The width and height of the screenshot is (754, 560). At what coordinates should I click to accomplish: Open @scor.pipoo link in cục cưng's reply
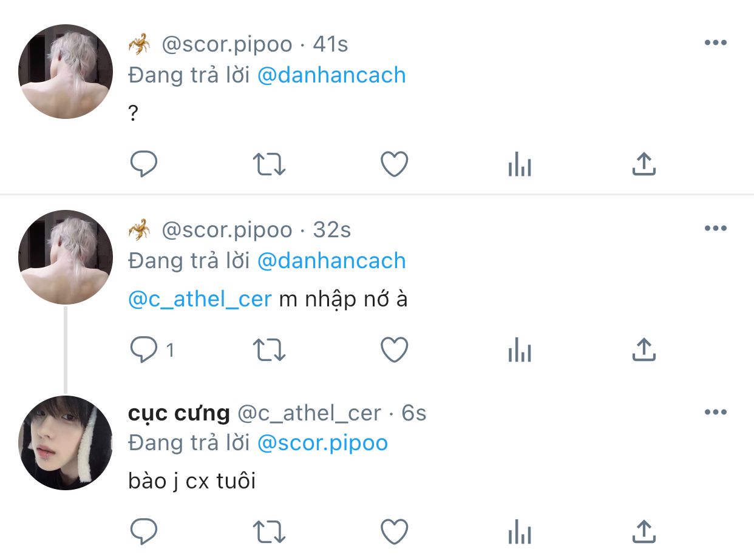tap(322, 443)
